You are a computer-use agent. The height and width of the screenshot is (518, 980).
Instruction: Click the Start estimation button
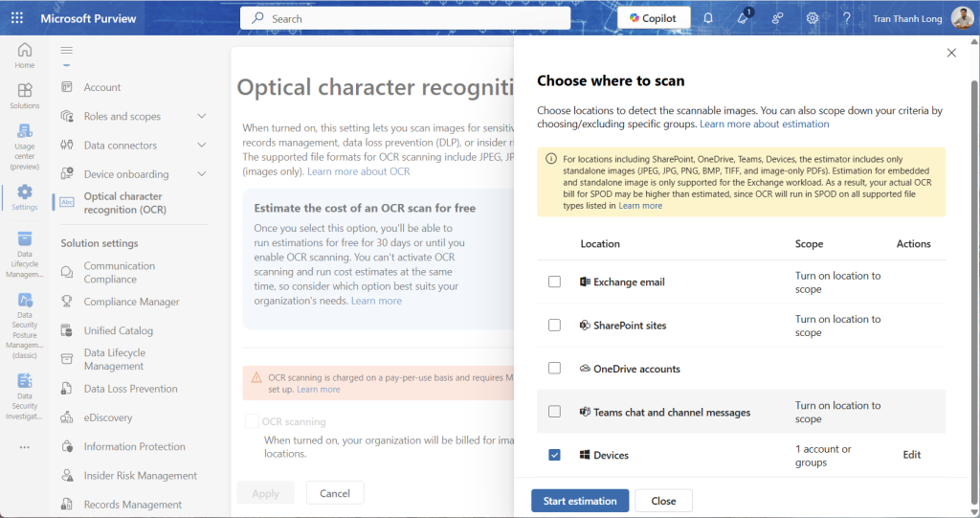(580, 501)
